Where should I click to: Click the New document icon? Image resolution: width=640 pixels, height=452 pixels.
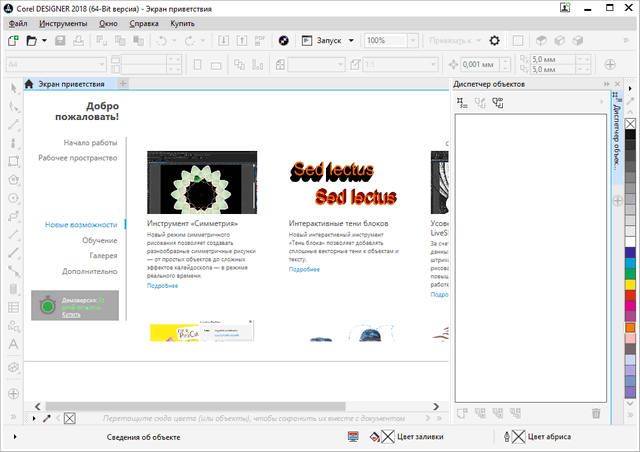coord(12,40)
